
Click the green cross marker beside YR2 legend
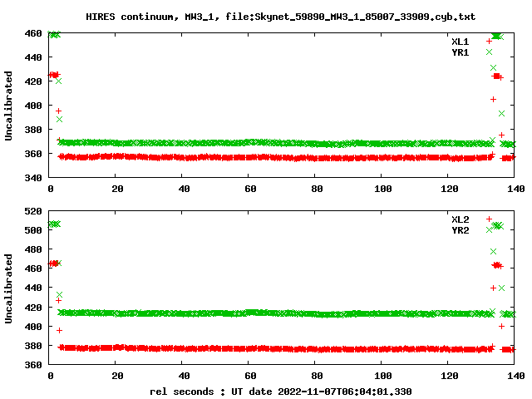[x=489, y=229]
